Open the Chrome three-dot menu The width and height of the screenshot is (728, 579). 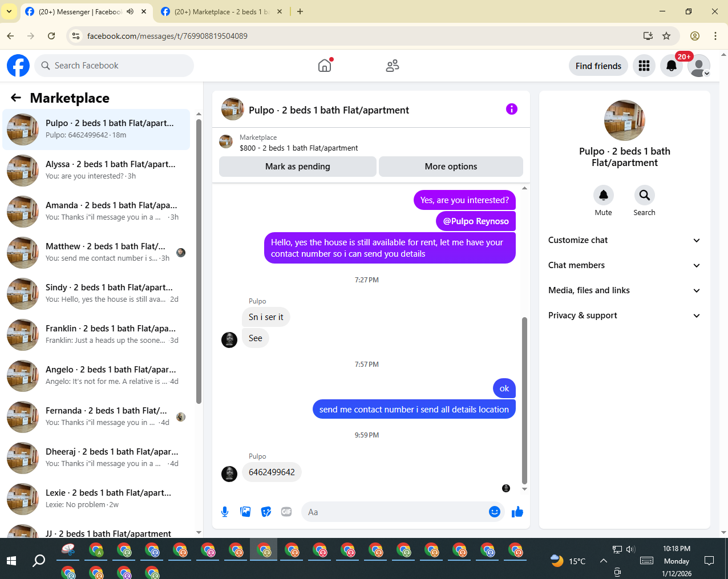pyautogui.click(x=715, y=36)
